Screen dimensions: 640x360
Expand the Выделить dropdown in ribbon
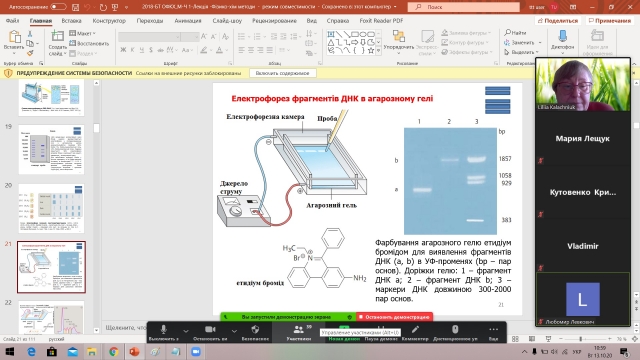[x=521, y=52]
